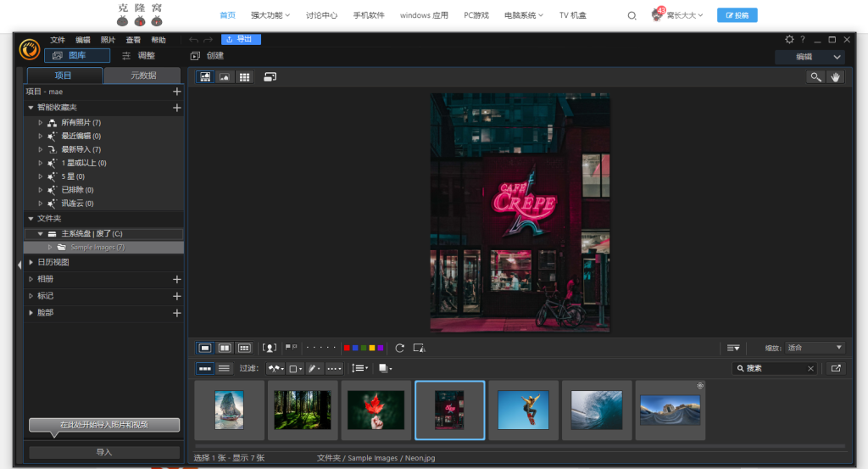Click the 导入 import button
Viewport: 868px width, 469px height.
pyautogui.click(x=104, y=452)
